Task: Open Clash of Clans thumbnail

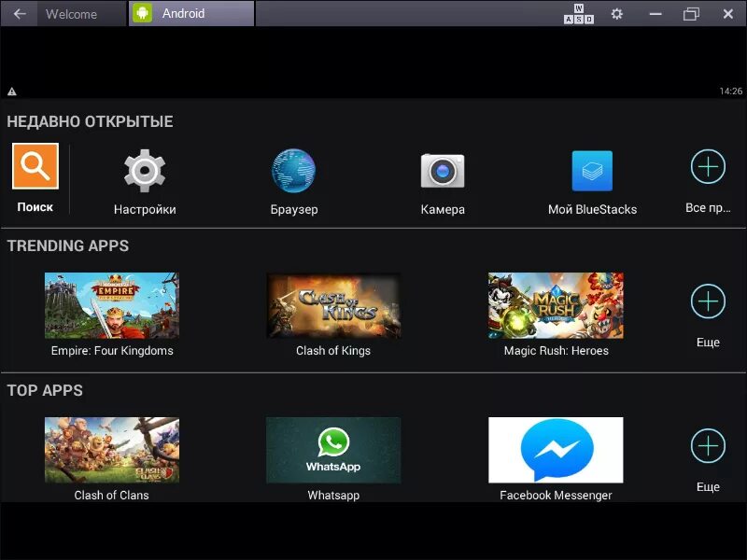Action: coord(112,450)
